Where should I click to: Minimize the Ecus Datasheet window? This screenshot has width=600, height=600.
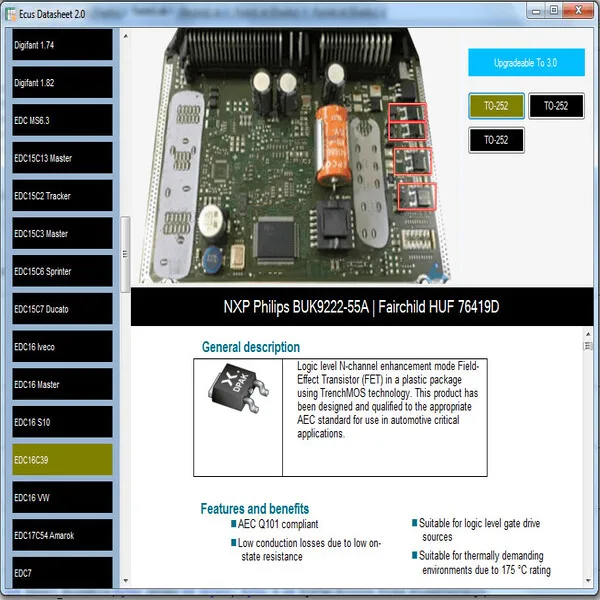pos(536,11)
